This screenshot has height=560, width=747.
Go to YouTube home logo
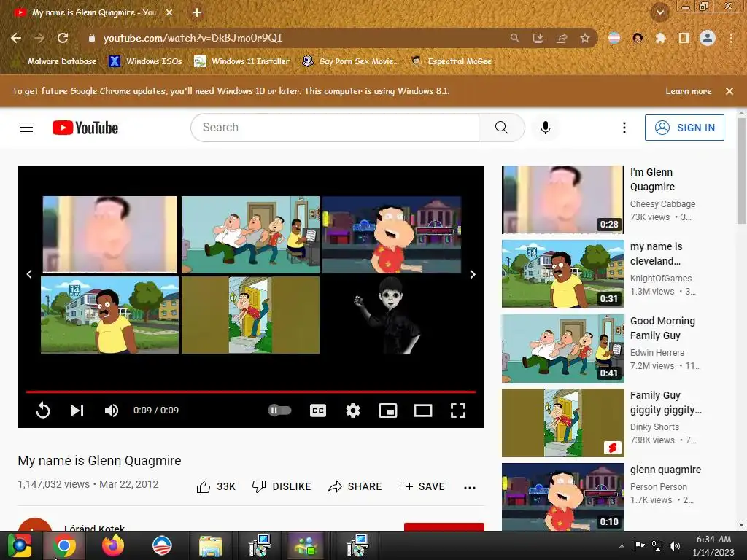tap(85, 128)
